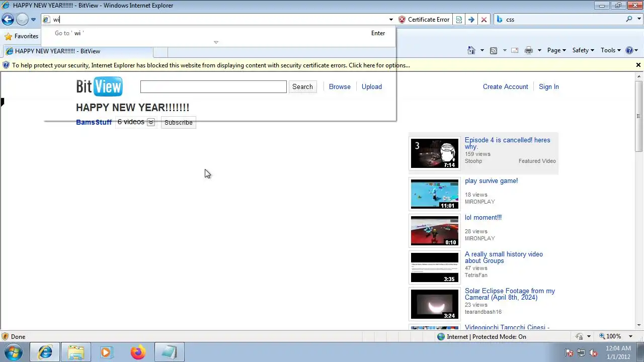
Task: Click the Create Account link
Action: [506, 86]
